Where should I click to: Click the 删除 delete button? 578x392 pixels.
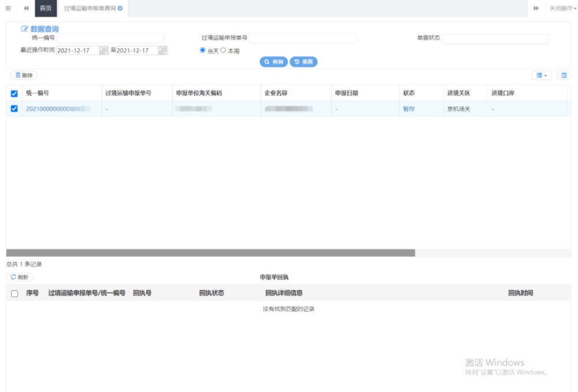(24, 75)
